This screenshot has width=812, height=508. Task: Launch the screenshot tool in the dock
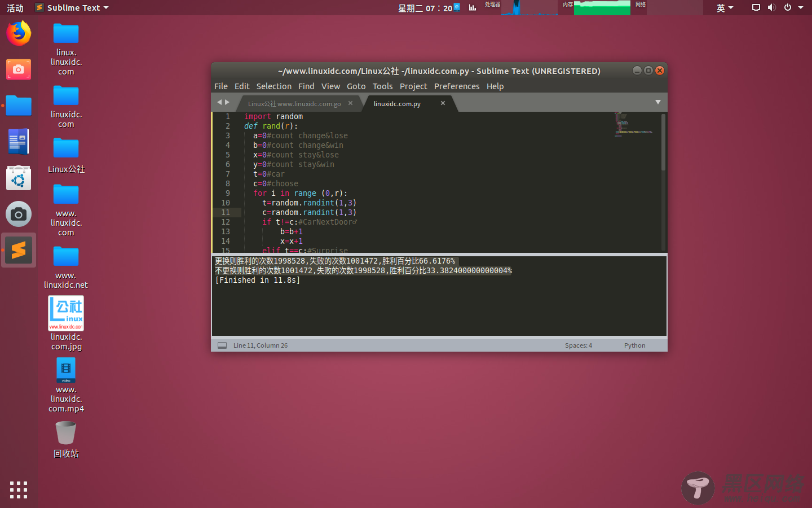coord(19,69)
